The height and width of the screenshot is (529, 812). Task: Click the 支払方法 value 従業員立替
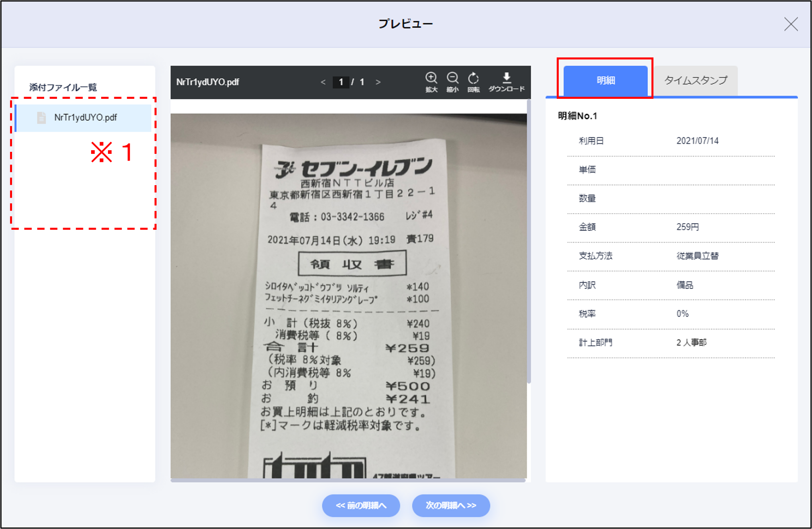697,256
